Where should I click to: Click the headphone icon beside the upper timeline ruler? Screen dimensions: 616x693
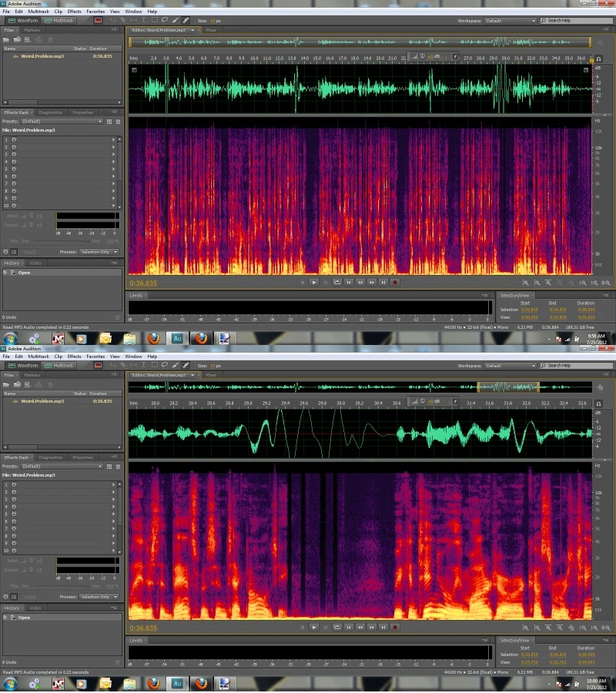point(599,59)
